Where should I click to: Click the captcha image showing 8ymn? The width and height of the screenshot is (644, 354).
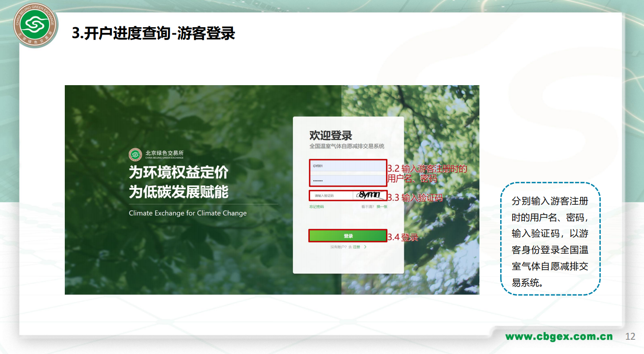(x=370, y=195)
